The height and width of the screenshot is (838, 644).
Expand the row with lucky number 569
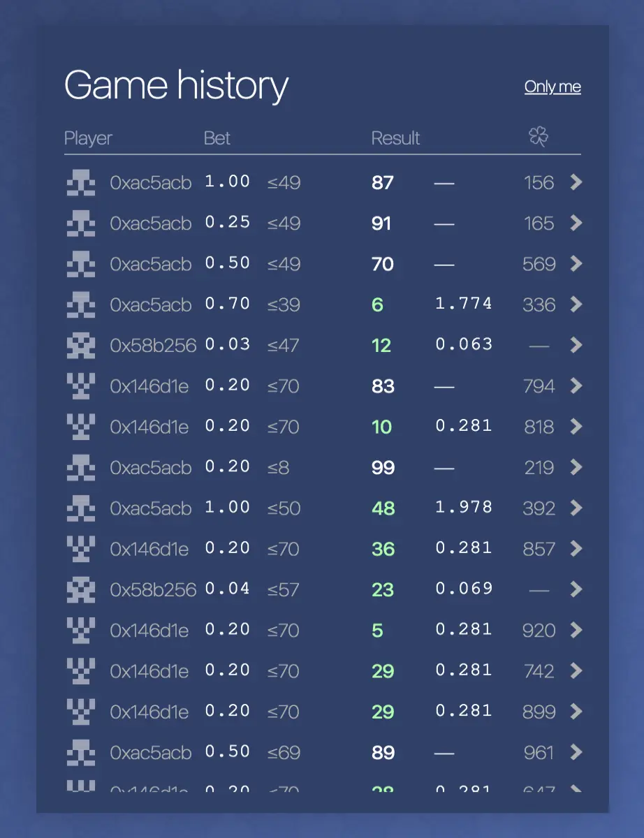point(576,263)
